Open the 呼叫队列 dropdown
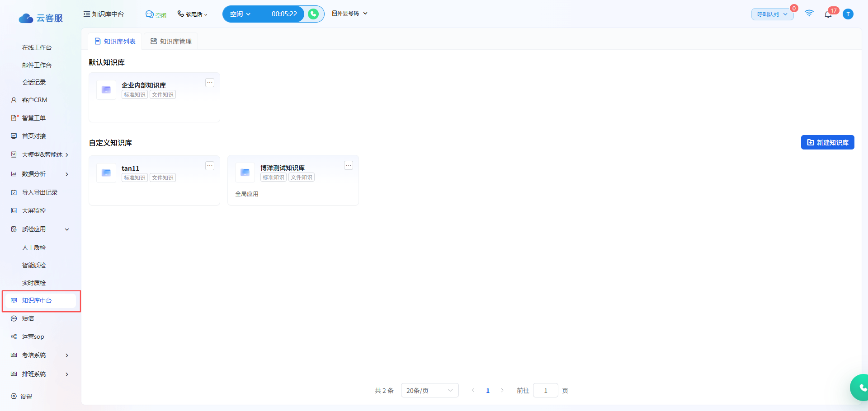 tap(772, 14)
